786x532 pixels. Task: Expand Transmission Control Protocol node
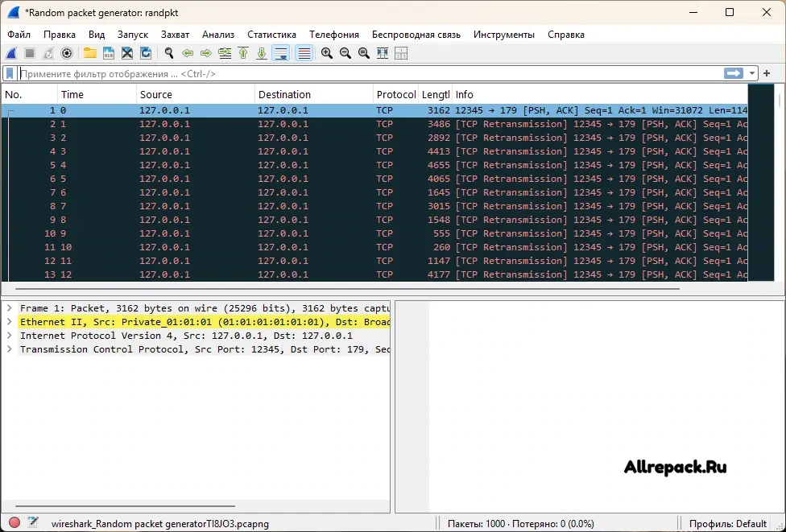9,348
